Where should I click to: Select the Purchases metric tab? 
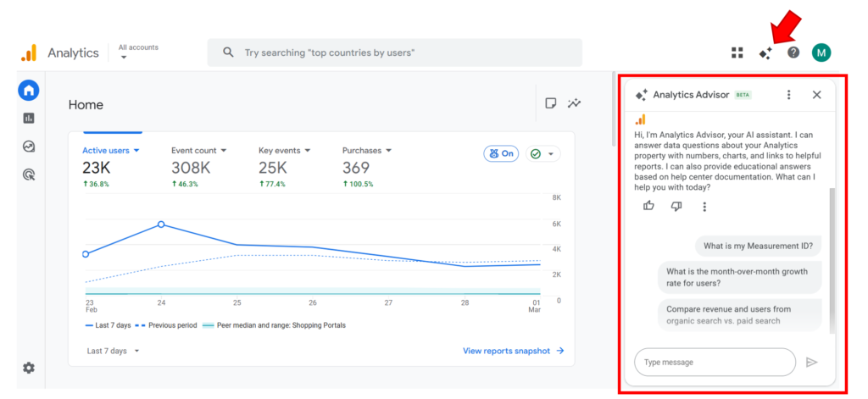367,151
